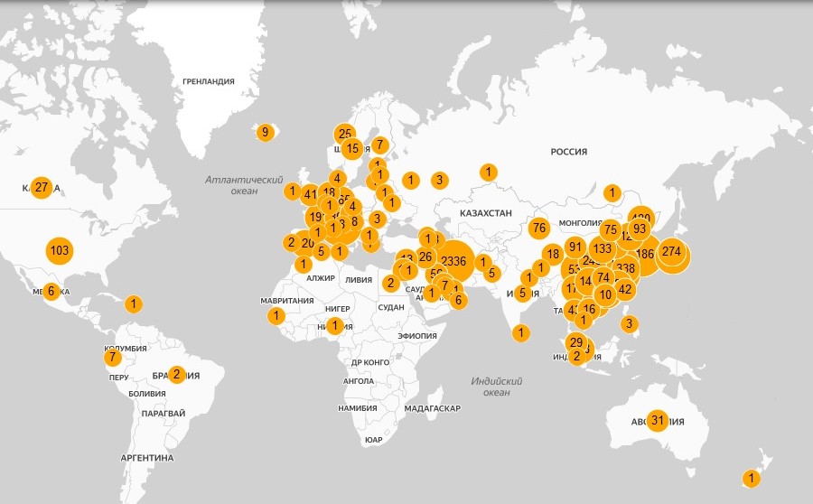Click the Атлантический океан label

(244, 185)
